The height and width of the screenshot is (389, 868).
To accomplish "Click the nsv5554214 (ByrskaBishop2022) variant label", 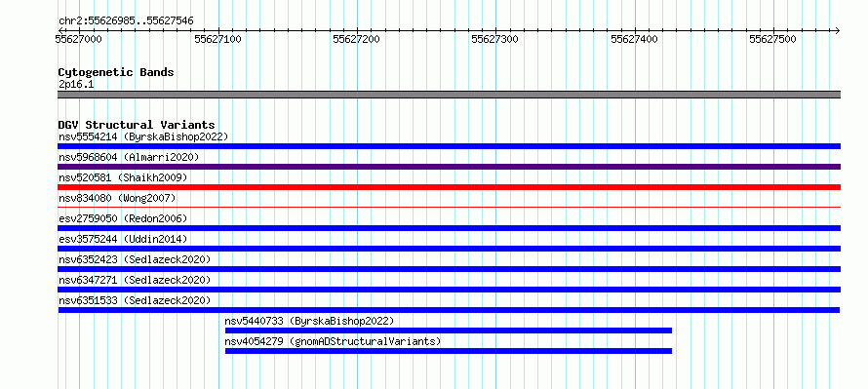I will [143, 136].
